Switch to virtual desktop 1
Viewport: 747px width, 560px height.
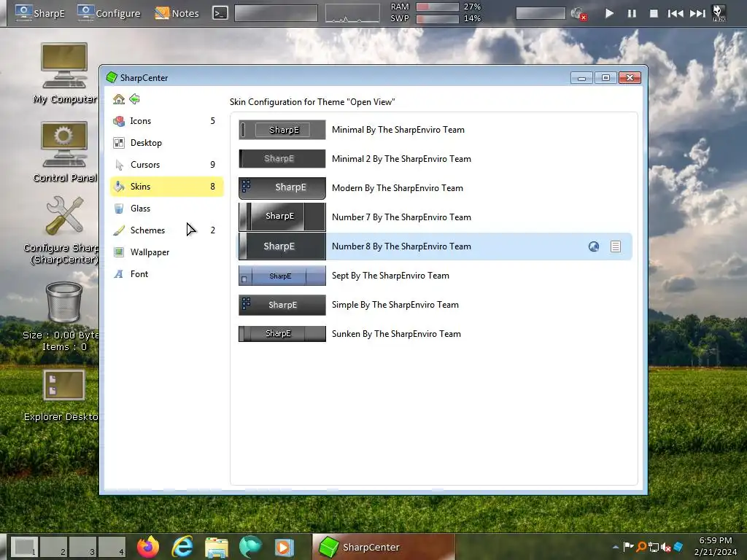24,547
